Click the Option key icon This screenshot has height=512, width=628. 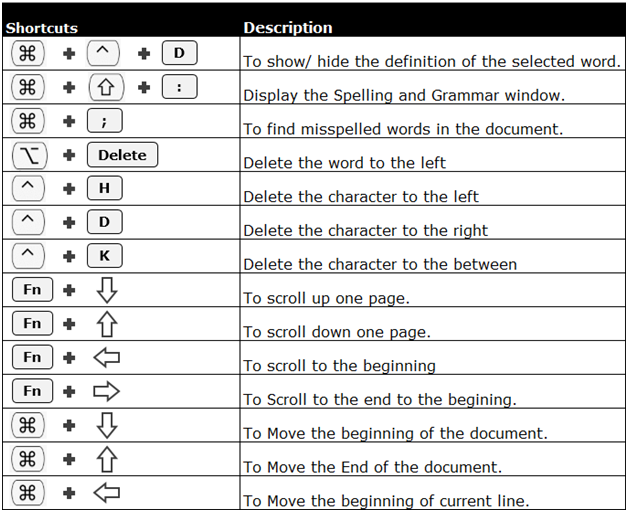[30, 155]
